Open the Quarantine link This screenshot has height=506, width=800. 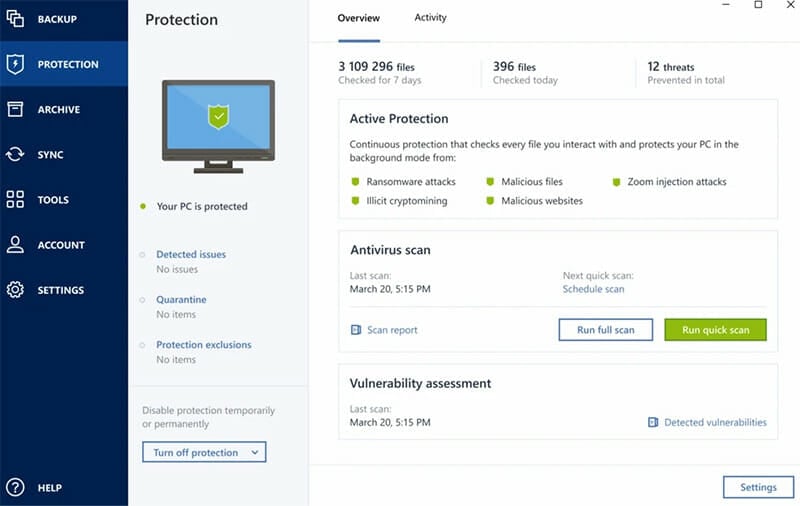181,299
